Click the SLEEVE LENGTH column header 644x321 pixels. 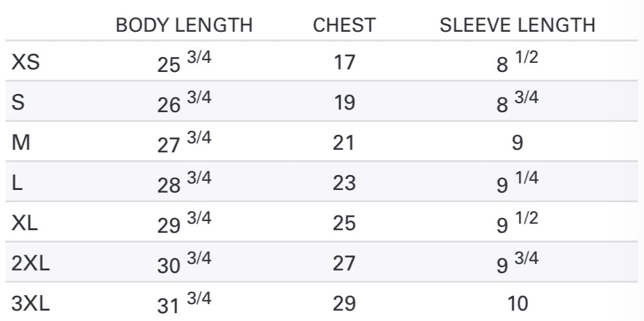(518, 25)
